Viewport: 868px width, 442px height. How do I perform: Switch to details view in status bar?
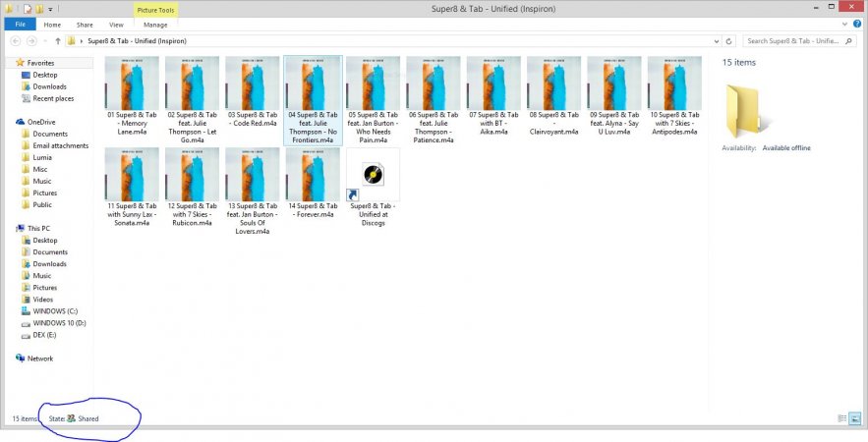coord(842,418)
